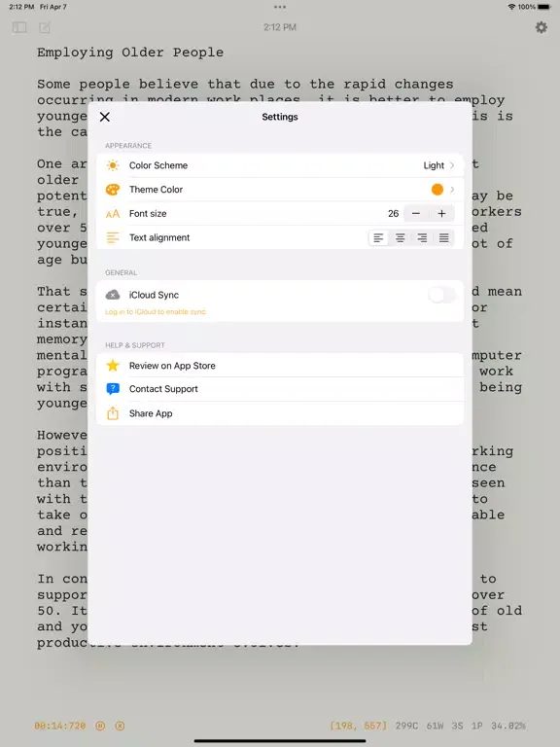The height and width of the screenshot is (747, 560).
Task: Increase font size with plus button
Action: (x=441, y=213)
